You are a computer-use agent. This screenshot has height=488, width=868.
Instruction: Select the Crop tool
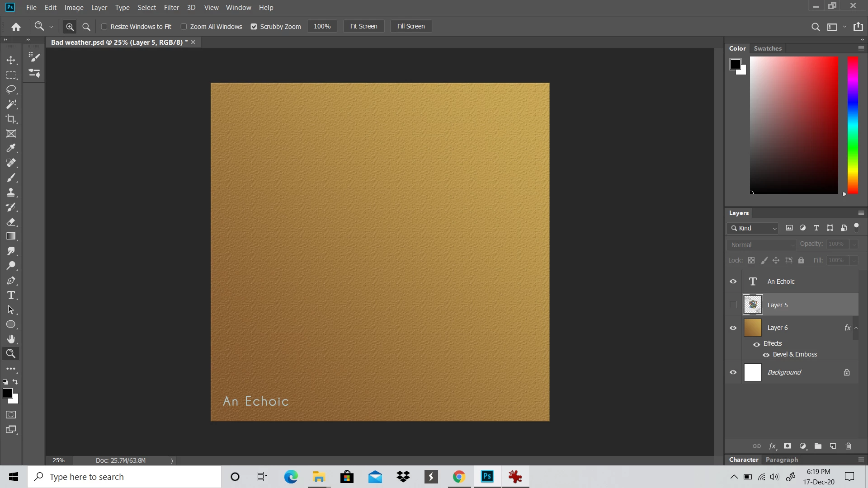click(11, 119)
